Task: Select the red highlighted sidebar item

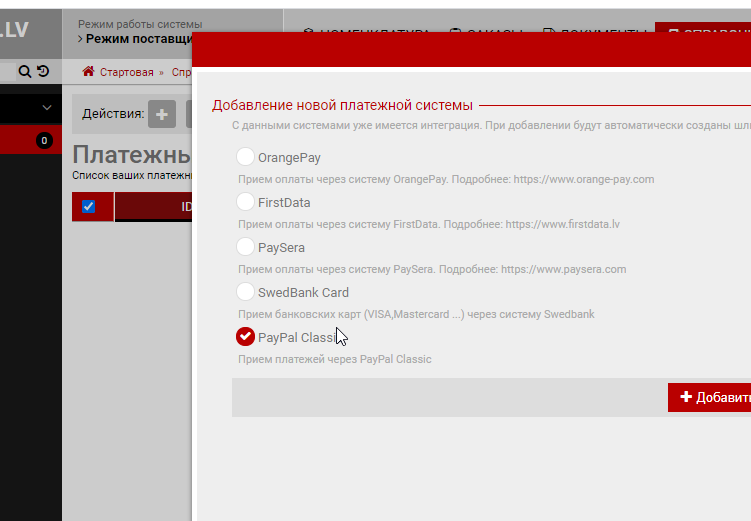Action: click(x=18, y=141)
